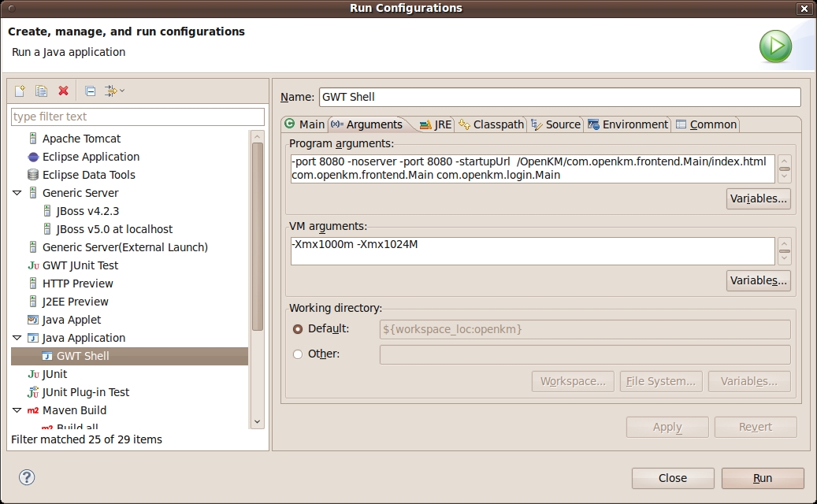Image resolution: width=817 pixels, height=504 pixels.
Task: Click into the Program arguments text area
Action: (533, 169)
